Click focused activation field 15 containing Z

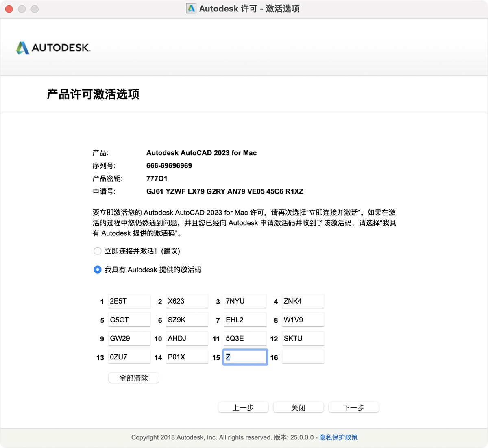(245, 357)
